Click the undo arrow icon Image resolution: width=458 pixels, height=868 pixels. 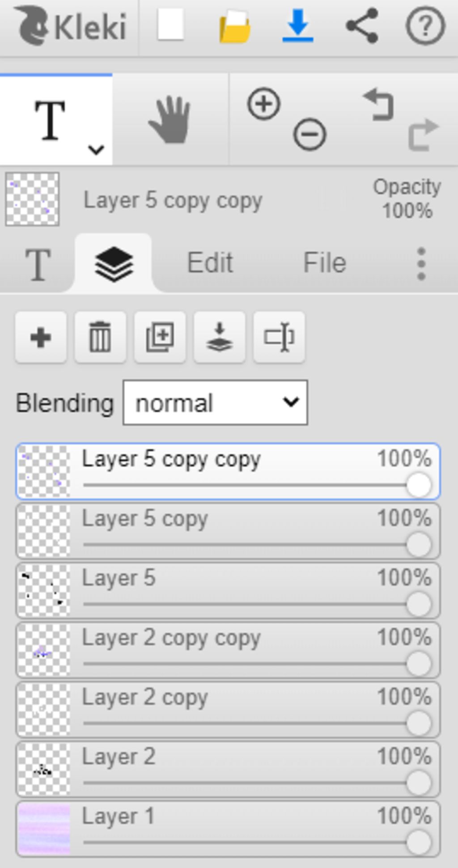(x=378, y=105)
